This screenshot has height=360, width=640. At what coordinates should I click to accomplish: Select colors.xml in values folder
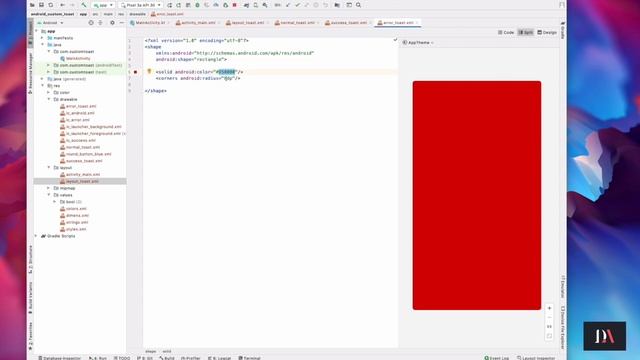tap(73, 209)
